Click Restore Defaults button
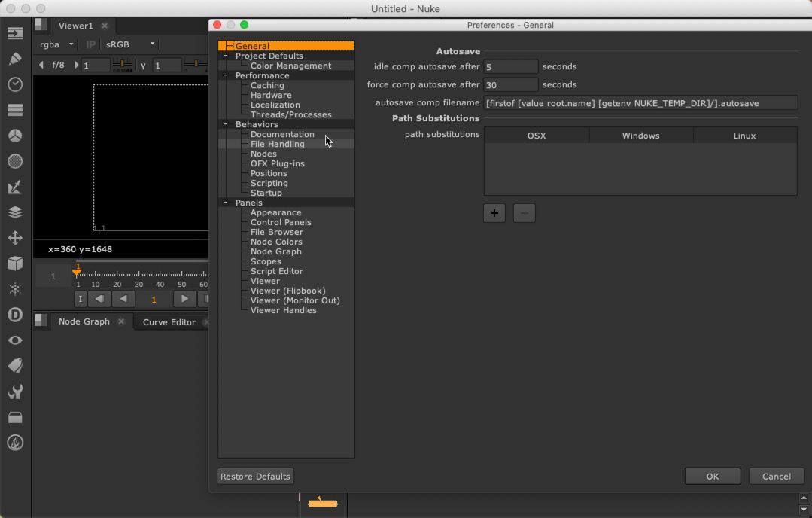Screen dimensions: 812x518 click(255, 476)
